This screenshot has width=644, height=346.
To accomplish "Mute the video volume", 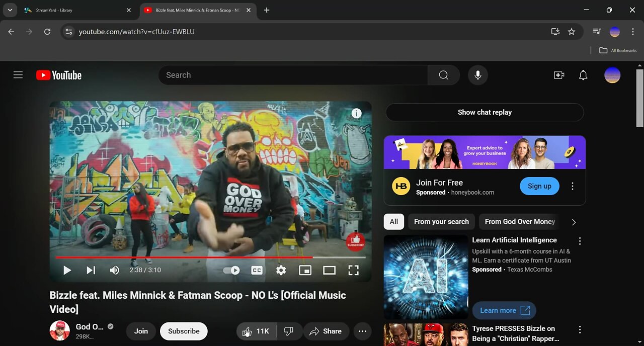I will click(114, 270).
